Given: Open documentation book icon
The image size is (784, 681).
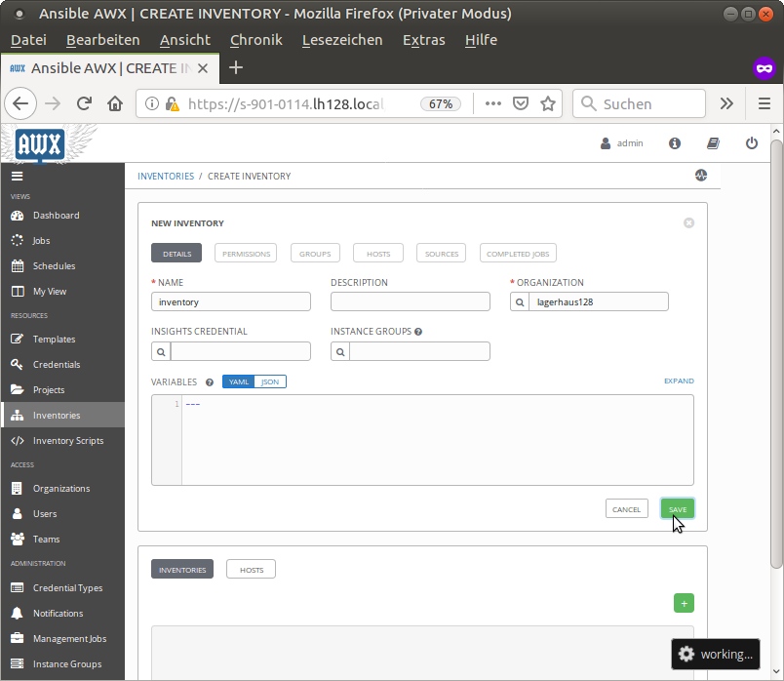Looking at the screenshot, I should coord(713,143).
